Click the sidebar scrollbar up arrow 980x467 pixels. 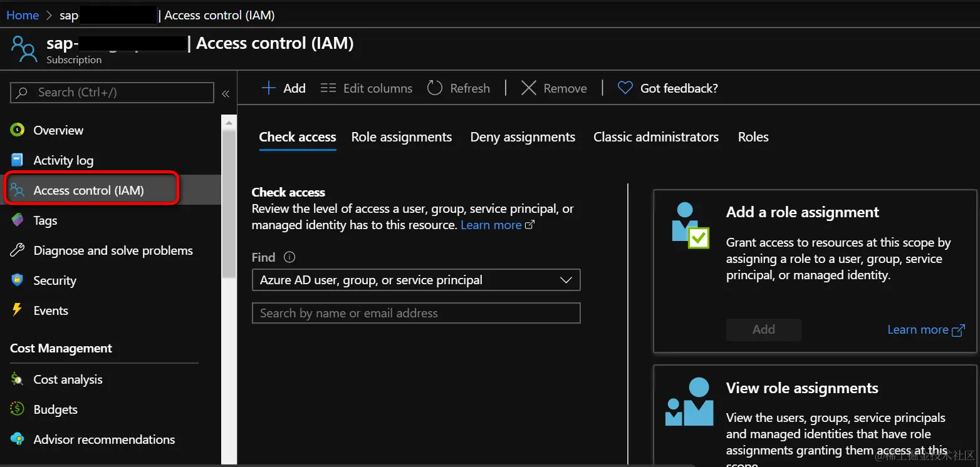coord(229,123)
